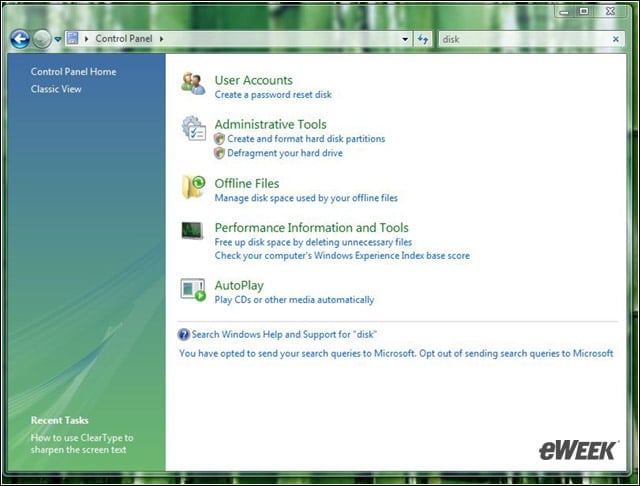Open Defragment your hard drive

[x=285, y=153]
